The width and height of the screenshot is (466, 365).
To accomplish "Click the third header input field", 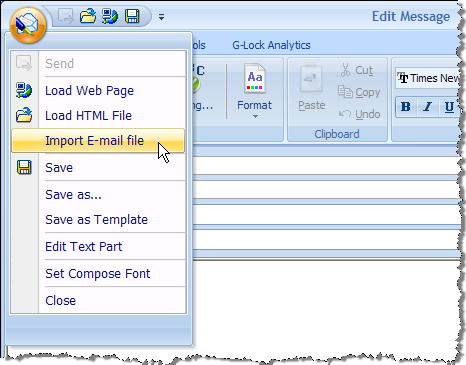I will [x=328, y=215].
